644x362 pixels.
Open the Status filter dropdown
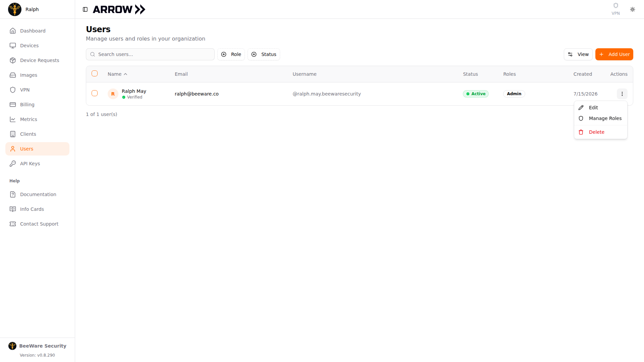264,54
